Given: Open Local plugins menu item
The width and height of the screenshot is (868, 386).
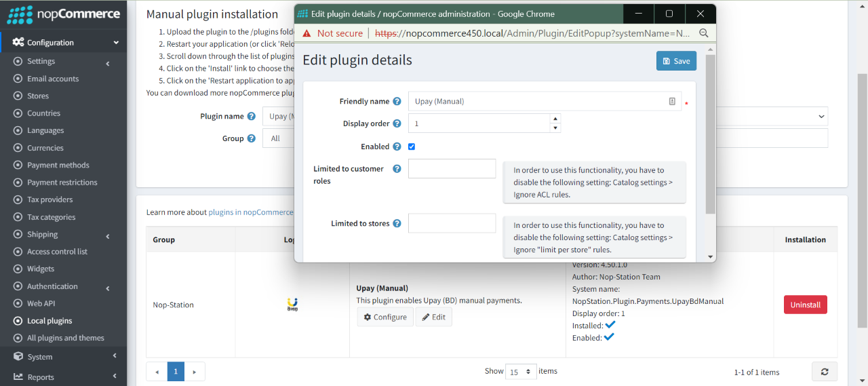Looking at the screenshot, I should [50, 321].
